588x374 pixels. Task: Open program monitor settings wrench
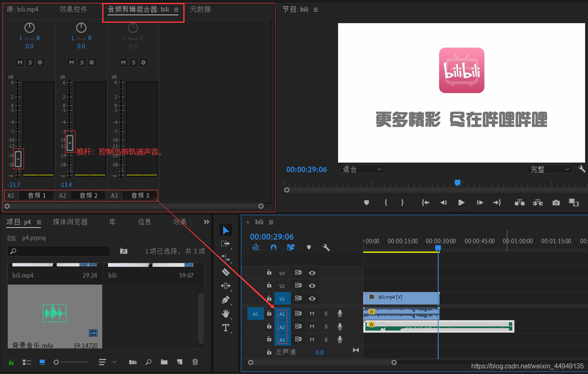click(x=582, y=169)
